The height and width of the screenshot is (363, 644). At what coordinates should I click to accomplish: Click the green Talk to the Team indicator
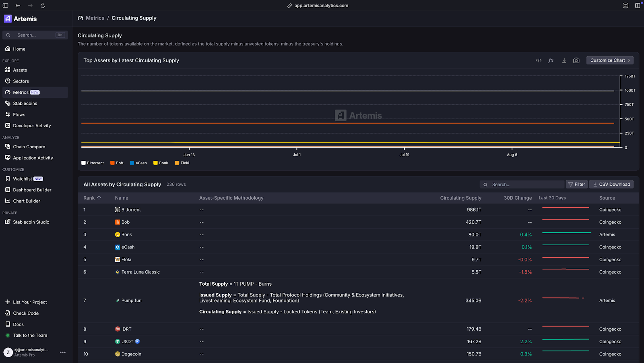tap(8, 335)
